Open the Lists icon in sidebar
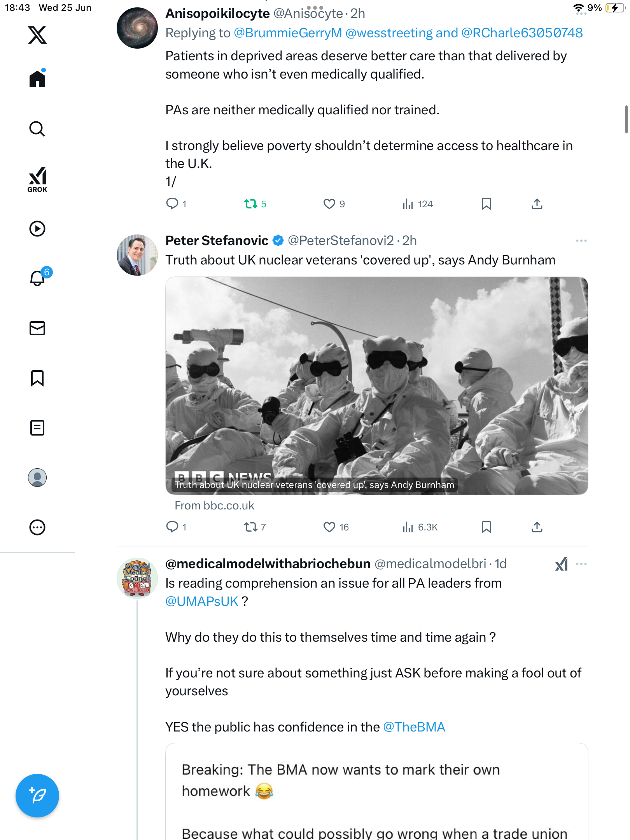The height and width of the screenshot is (840, 630). [x=37, y=428]
